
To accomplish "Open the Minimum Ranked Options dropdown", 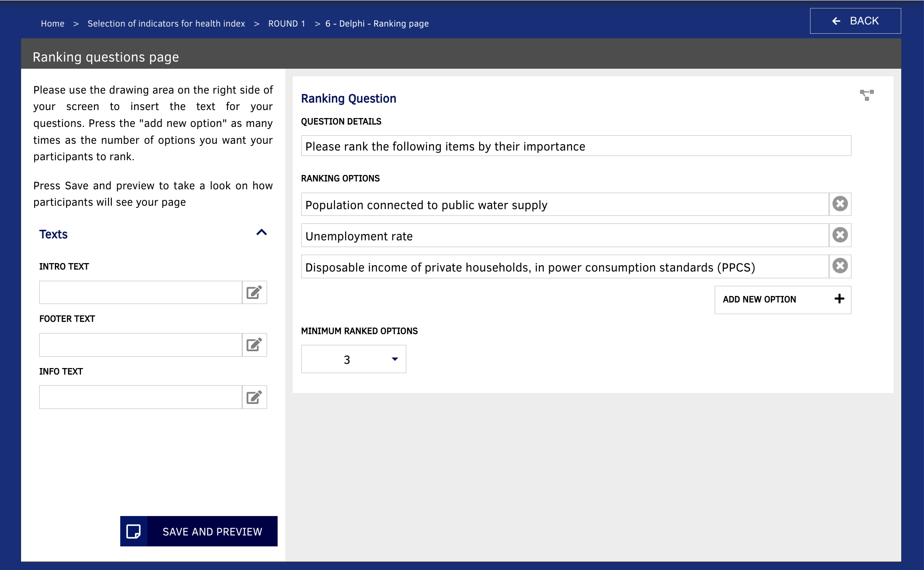I will 354,359.
